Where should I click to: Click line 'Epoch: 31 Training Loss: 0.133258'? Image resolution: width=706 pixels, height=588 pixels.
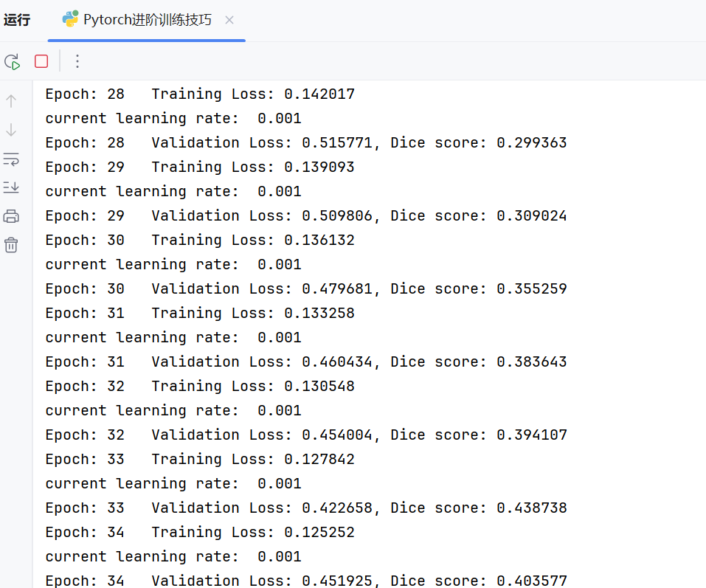pos(200,313)
